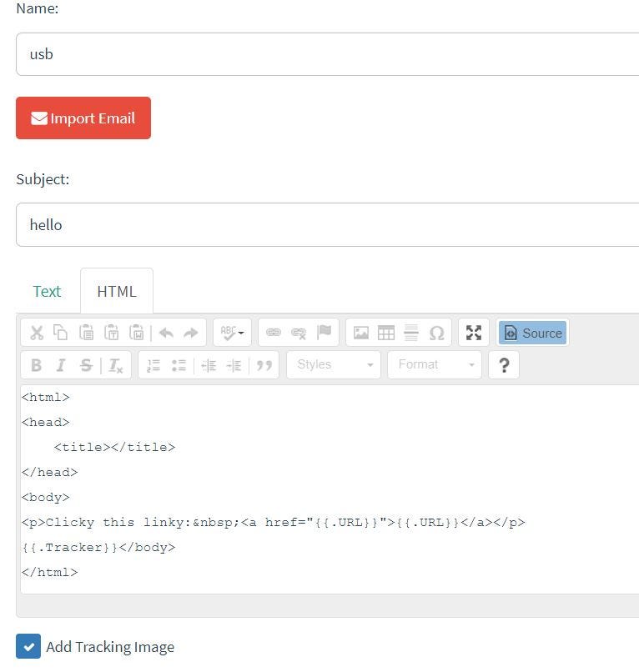
Task: Click the Block Quote icon
Action: click(264, 365)
